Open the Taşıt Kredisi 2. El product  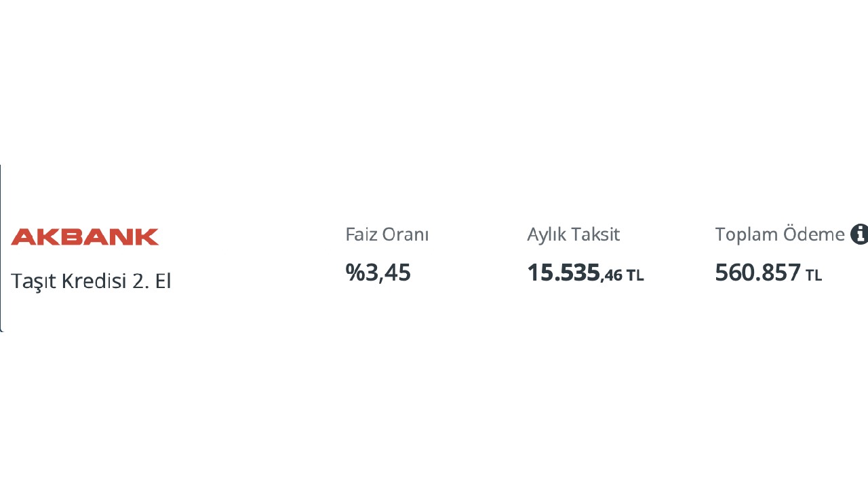[x=91, y=281]
